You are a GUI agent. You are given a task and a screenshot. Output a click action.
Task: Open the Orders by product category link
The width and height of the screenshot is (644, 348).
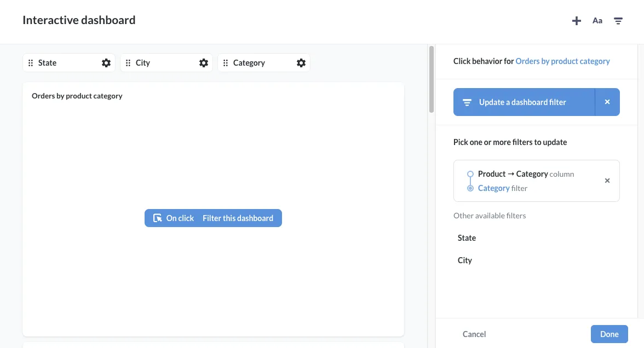pyautogui.click(x=562, y=61)
